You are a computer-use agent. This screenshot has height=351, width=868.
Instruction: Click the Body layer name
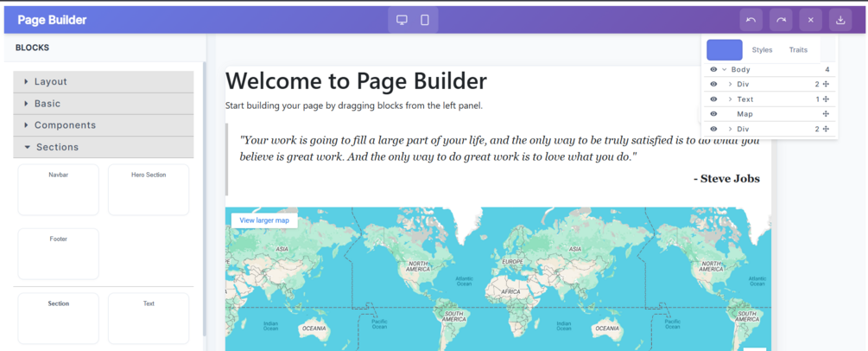pyautogui.click(x=741, y=69)
